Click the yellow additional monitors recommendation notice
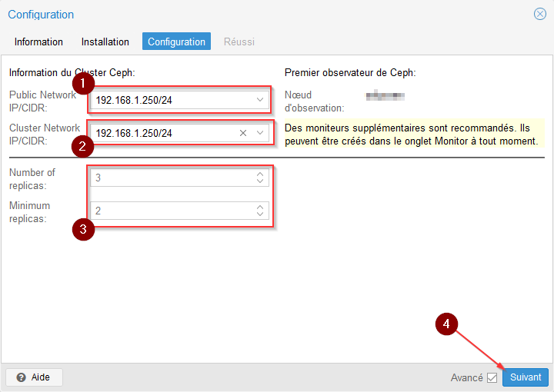This screenshot has height=392, width=554. tap(413, 134)
